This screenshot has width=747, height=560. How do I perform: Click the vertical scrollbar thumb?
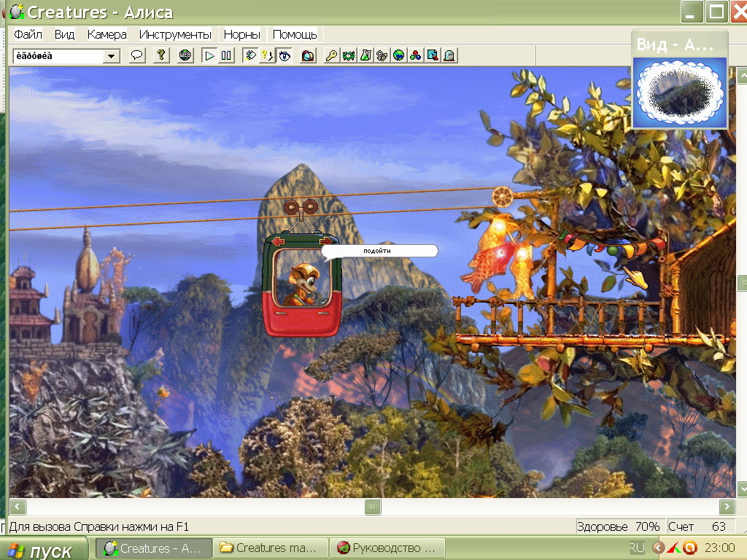pyautogui.click(x=742, y=283)
